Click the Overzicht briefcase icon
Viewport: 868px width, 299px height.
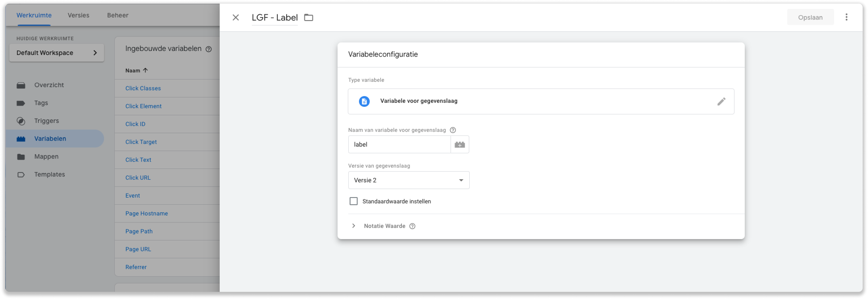tap(21, 85)
